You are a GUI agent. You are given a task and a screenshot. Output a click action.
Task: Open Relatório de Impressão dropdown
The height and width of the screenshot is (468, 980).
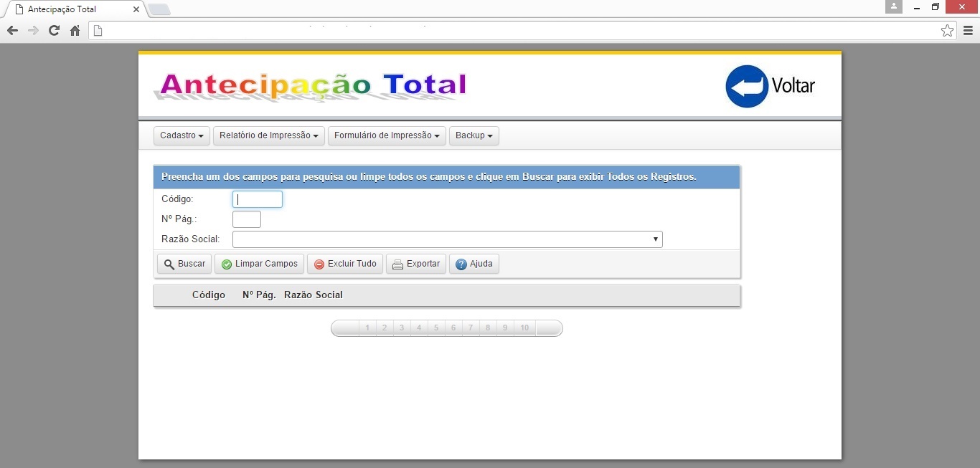(x=268, y=135)
